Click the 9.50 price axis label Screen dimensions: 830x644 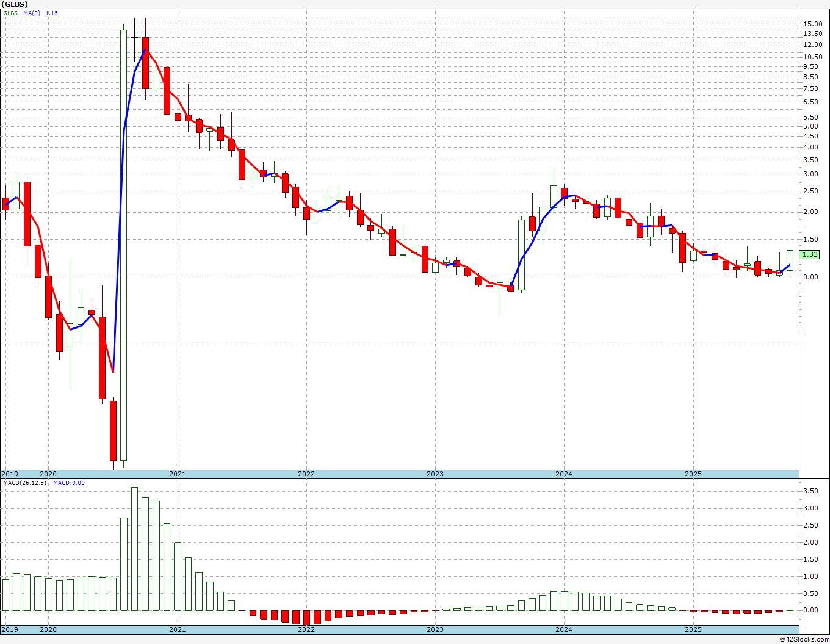810,66
